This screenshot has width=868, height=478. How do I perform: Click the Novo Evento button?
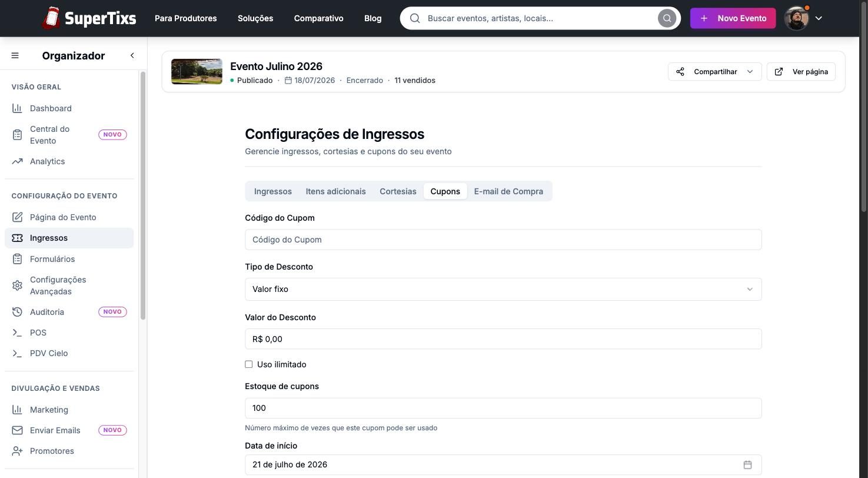click(733, 18)
